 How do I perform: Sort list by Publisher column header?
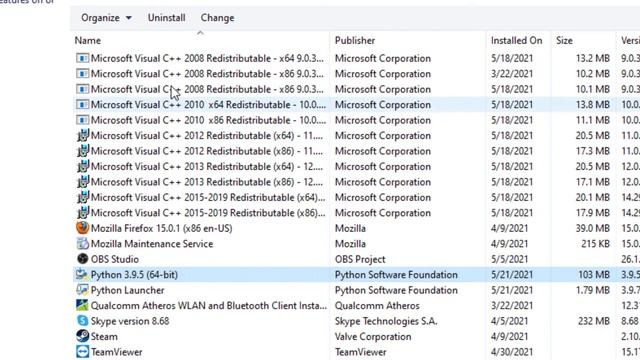coord(355,40)
